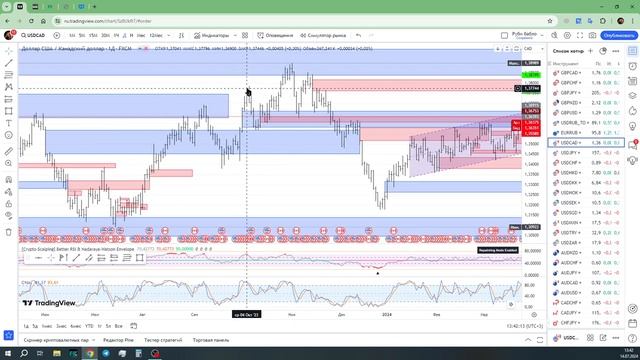The height and width of the screenshot is (360, 640).
Task: Open favorites star button at bottom left
Action: (9, 335)
